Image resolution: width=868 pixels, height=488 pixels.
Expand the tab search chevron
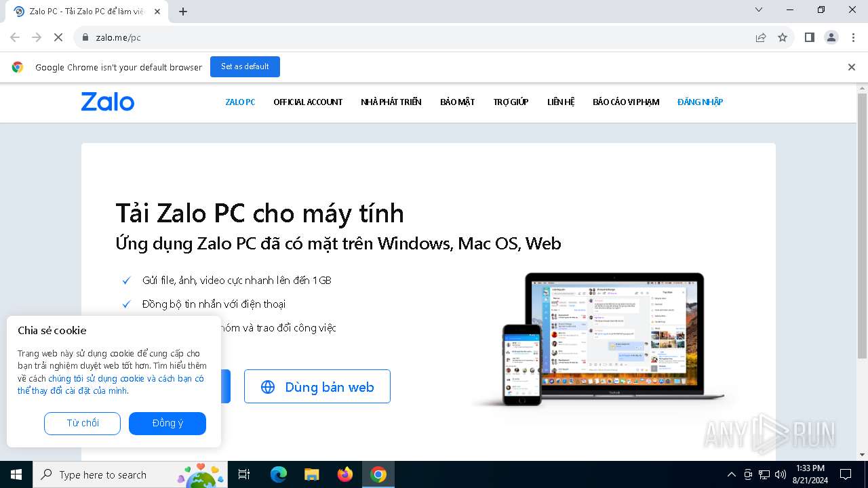(x=759, y=9)
